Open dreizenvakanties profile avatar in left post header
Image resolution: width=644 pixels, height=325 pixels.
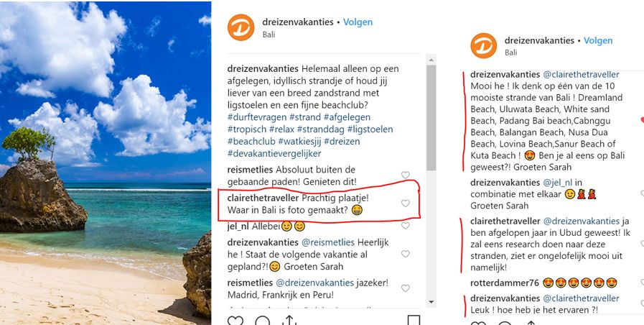(241, 27)
